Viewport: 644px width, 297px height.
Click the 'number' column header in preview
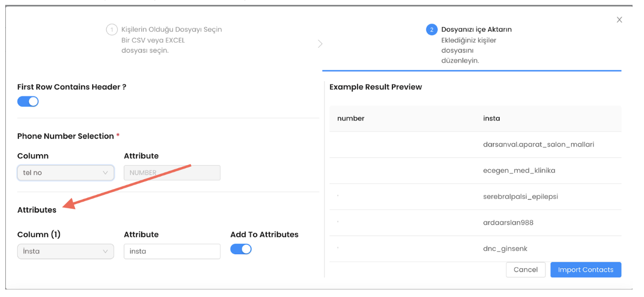pyautogui.click(x=351, y=118)
